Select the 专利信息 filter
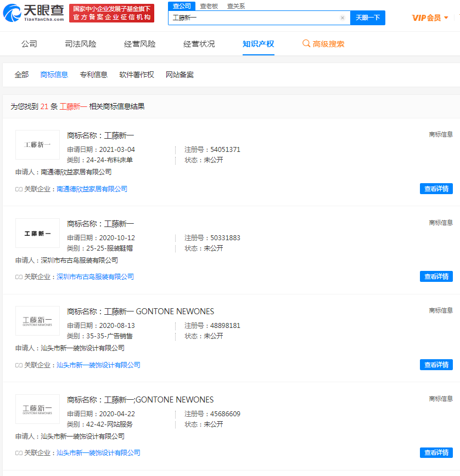This screenshot has width=460, height=476. click(93, 75)
